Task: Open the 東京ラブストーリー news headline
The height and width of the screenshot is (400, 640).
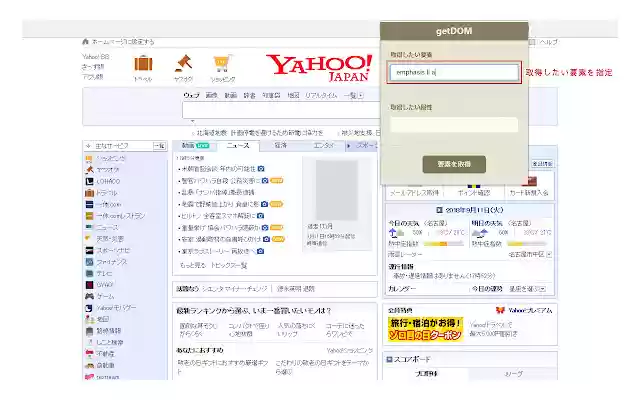Action: click(x=218, y=251)
